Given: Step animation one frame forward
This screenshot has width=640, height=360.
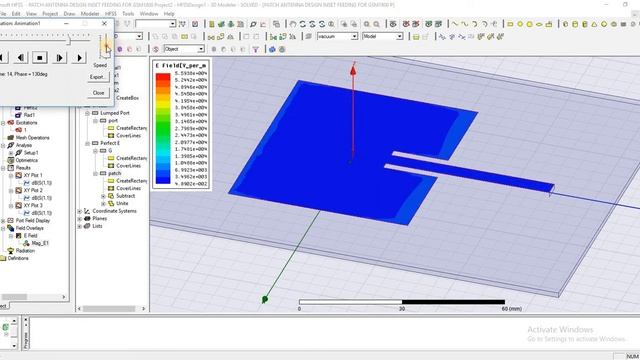Looking at the screenshot, I should point(60,58).
